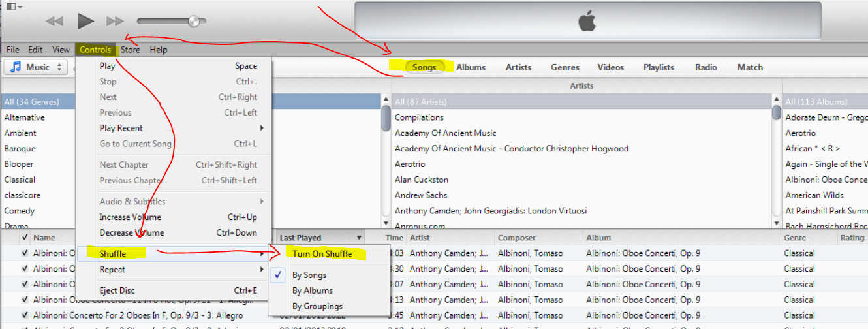Close the open Controls menu
This screenshot has height=329, width=868.
point(95,50)
